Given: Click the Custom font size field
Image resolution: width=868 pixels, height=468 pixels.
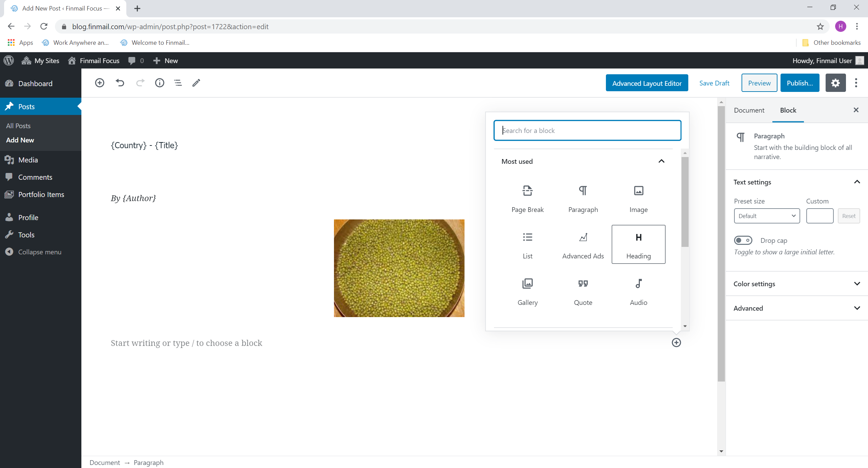Looking at the screenshot, I should [x=820, y=216].
